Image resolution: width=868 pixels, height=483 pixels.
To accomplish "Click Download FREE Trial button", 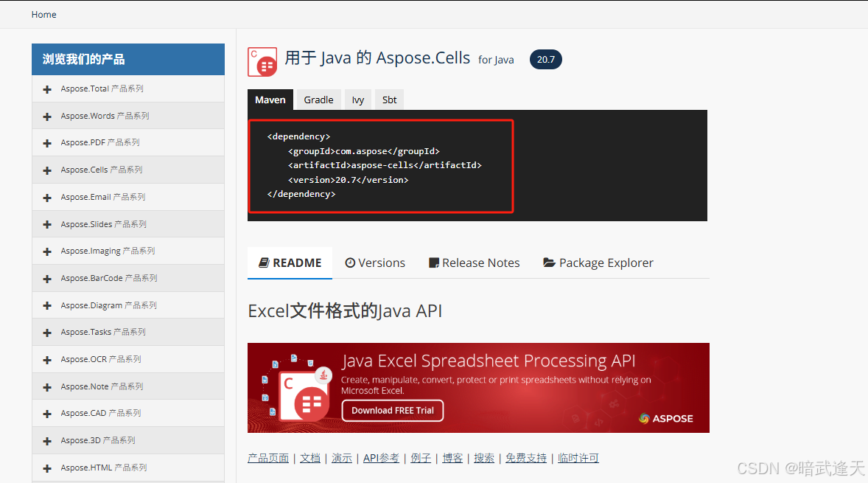I will [x=393, y=411].
